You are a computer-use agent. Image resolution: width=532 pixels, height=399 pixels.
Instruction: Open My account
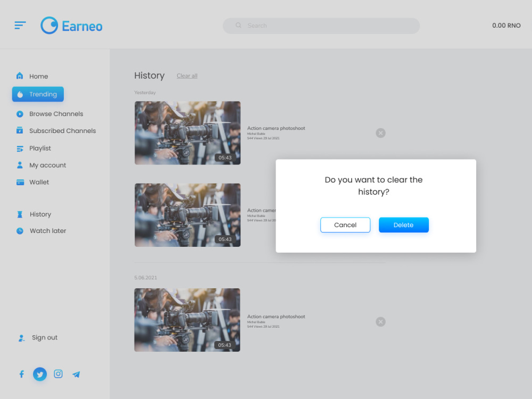pyautogui.click(x=47, y=165)
